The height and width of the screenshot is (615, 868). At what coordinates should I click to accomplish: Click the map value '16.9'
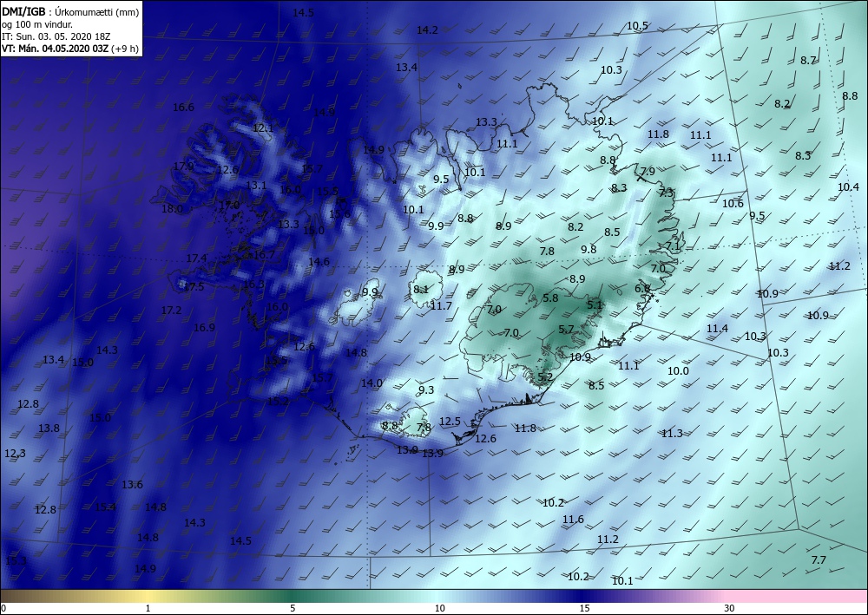[204, 328]
